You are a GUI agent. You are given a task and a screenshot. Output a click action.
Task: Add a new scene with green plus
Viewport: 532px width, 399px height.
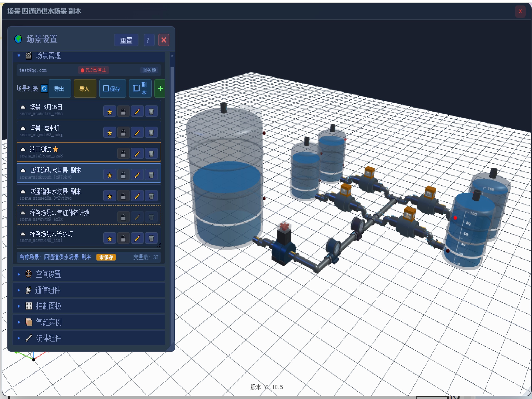click(160, 89)
